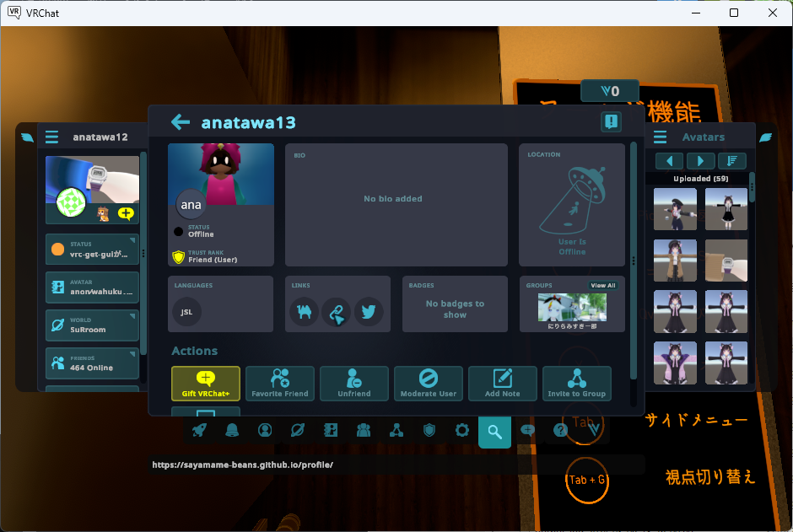Image resolution: width=793 pixels, height=532 pixels.
Task: Click the profile panel vertical scrollbar
Action: [x=634, y=261]
